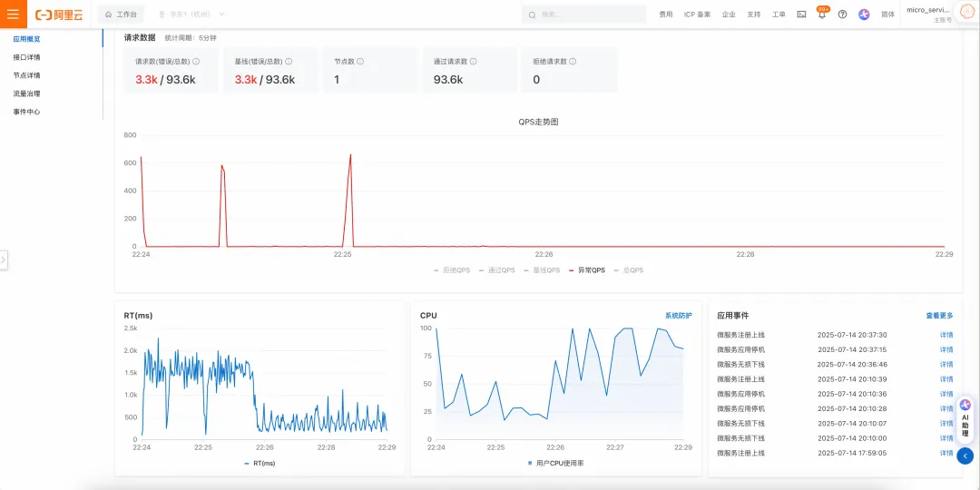The width and height of the screenshot is (980, 490).
Task: Select 流量治理 in the sidebar
Action: (x=27, y=93)
